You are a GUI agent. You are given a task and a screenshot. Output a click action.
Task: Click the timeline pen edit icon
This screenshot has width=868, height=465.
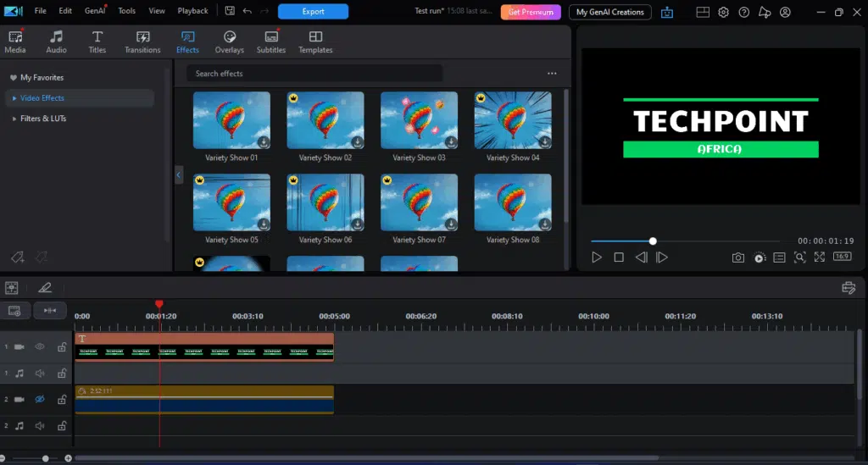pos(45,287)
